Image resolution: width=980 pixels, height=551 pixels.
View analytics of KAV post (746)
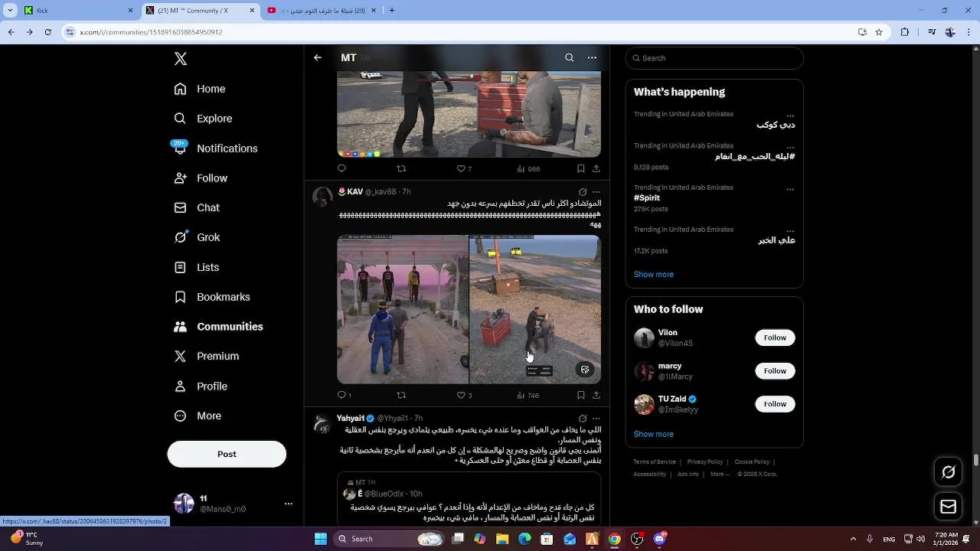pyautogui.click(x=528, y=395)
